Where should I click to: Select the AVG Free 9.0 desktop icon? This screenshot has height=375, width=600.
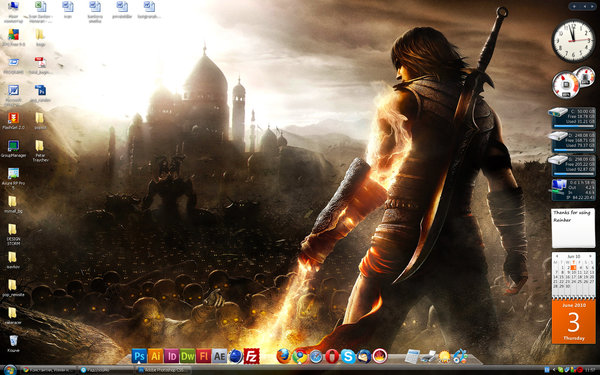[13, 38]
